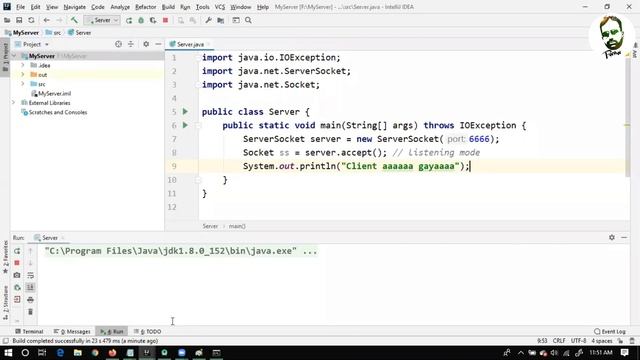The height and width of the screenshot is (360, 640).
Task: Hide the Project tool window
Action: coord(158,44)
